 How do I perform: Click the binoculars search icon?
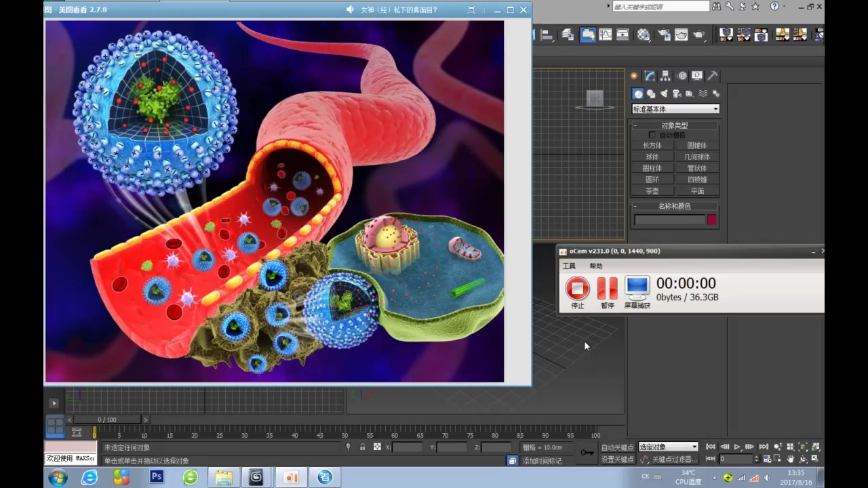[717, 6]
